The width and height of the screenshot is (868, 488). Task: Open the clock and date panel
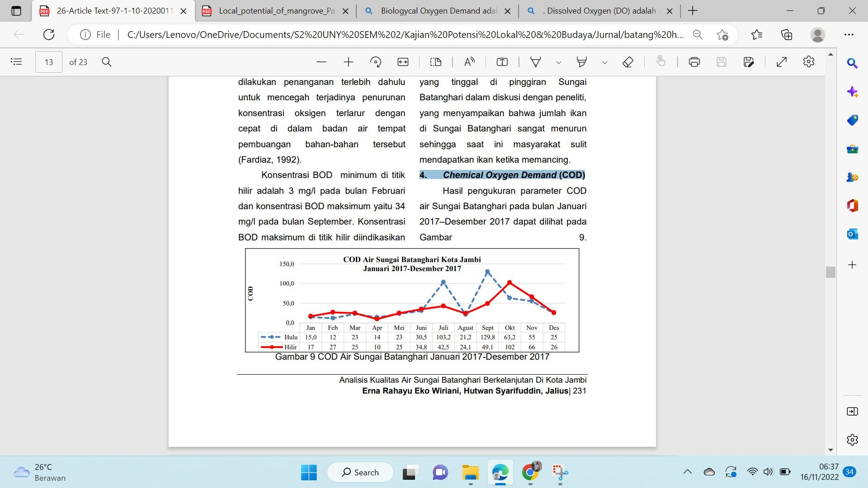pos(819,472)
